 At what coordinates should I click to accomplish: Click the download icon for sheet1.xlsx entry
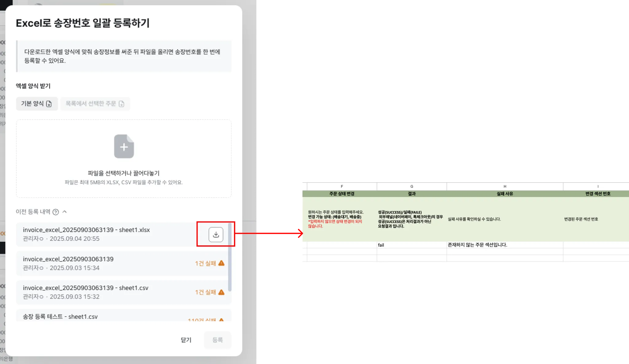216,235
